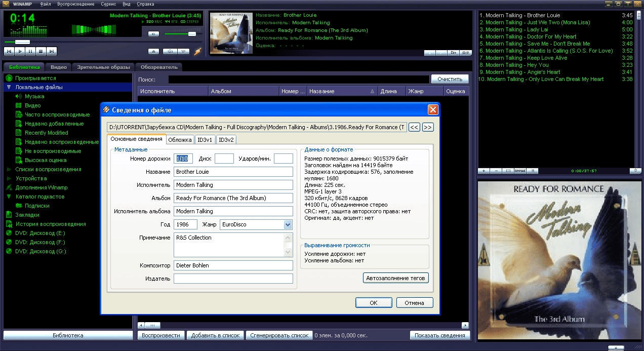Select the Музыка library item
The height and width of the screenshot is (351, 644).
point(34,96)
